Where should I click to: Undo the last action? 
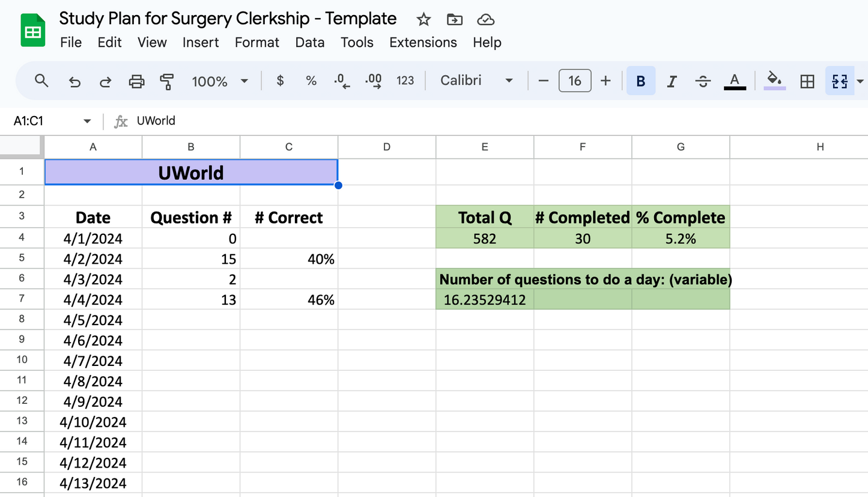74,81
